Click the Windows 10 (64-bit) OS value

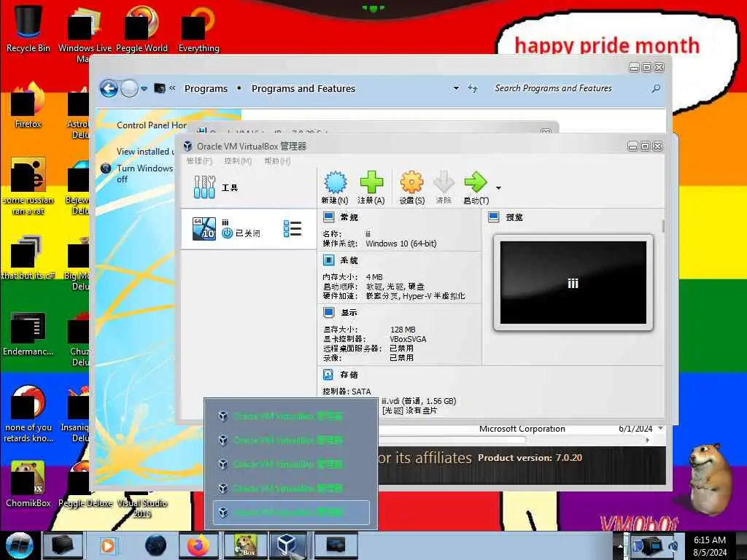401,244
